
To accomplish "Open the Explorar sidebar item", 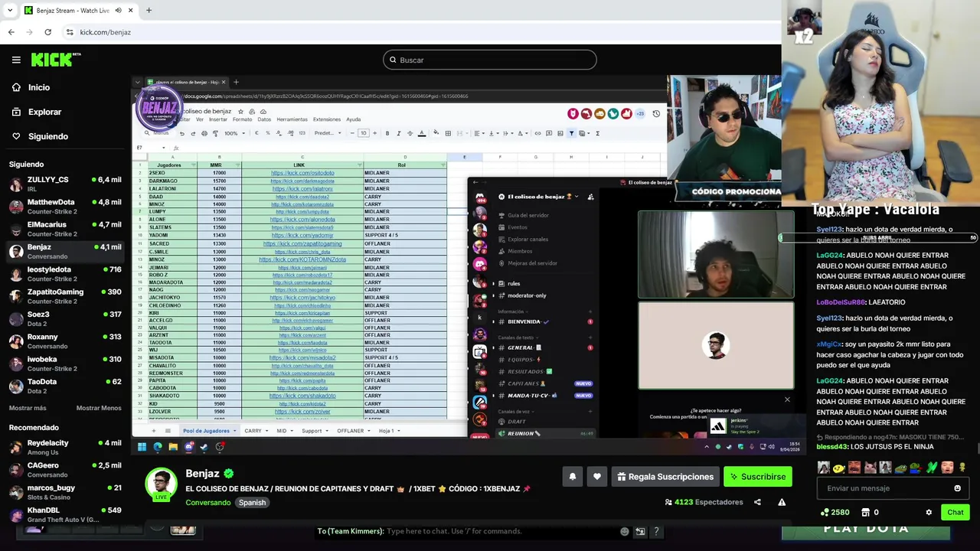I will [x=44, y=112].
